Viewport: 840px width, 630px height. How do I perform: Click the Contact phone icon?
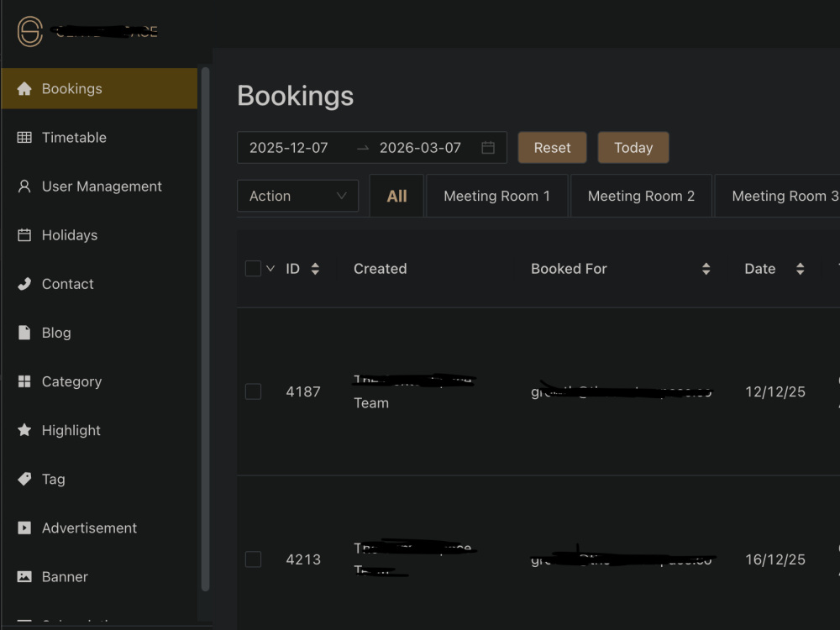point(24,283)
